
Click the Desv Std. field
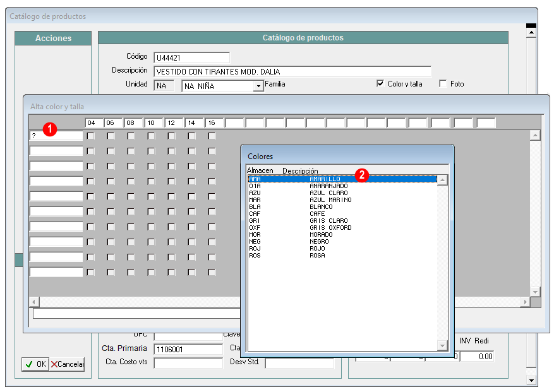point(299,363)
